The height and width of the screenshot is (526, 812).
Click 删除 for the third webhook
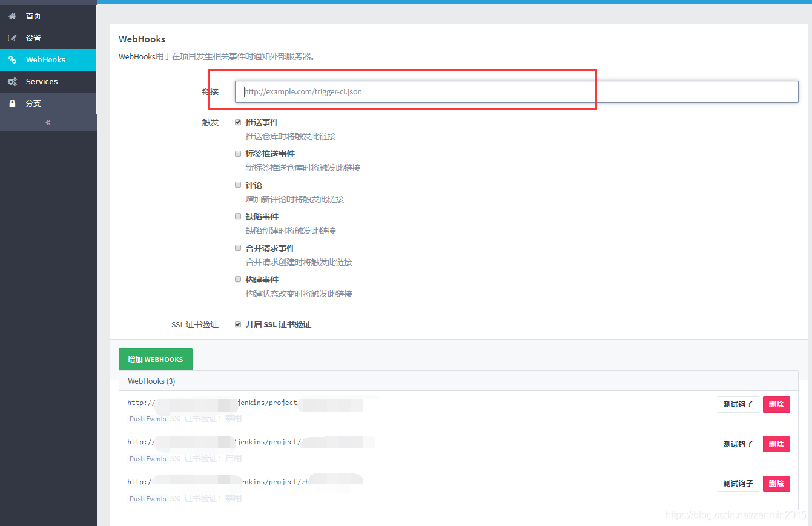[x=776, y=484]
